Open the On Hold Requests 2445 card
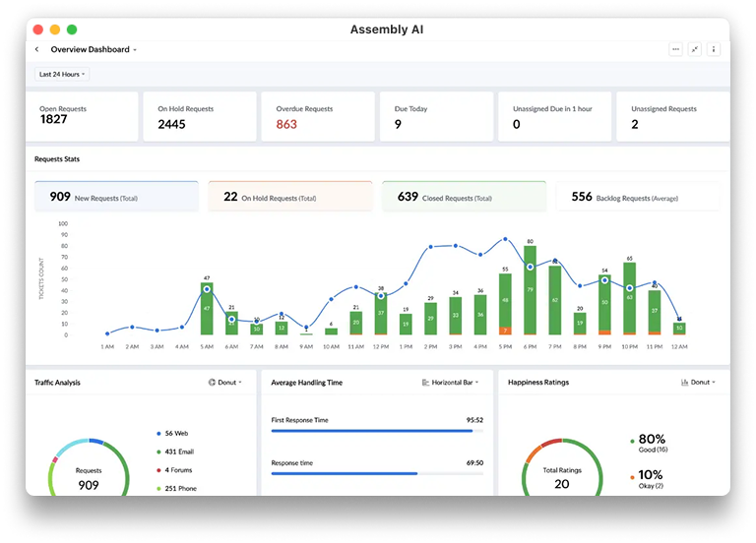This screenshot has width=756, height=543. tap(200, 117)
